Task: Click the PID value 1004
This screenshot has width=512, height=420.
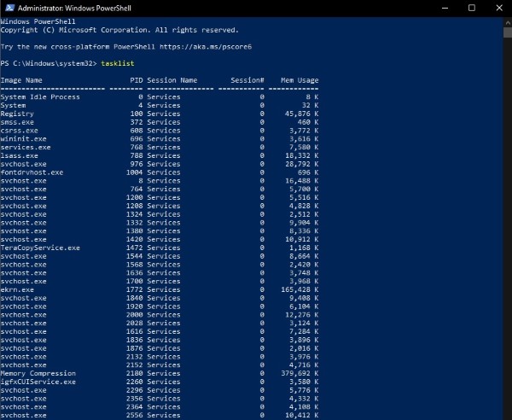Action: click(x=134, y=172)
